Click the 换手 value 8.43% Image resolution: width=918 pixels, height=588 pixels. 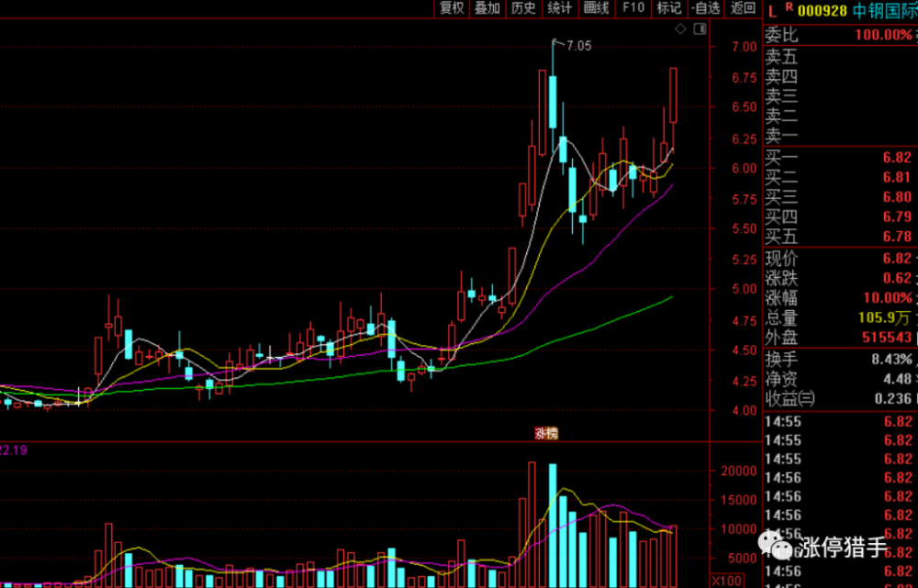(892, 359)
